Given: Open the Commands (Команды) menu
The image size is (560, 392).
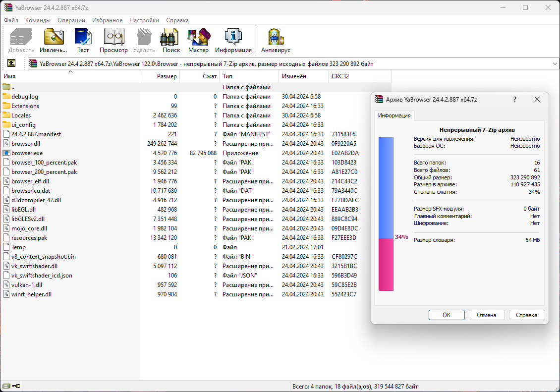Looking at the screenshot, I should (x=38, y=20).
